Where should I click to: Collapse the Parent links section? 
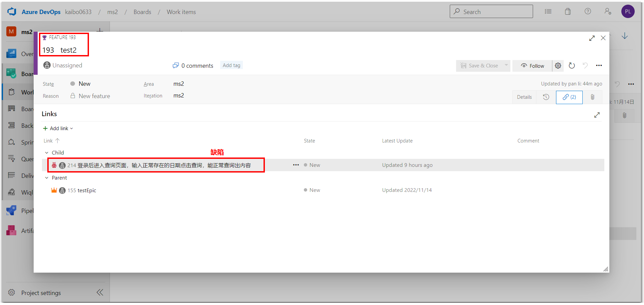(x=47, y=178)
